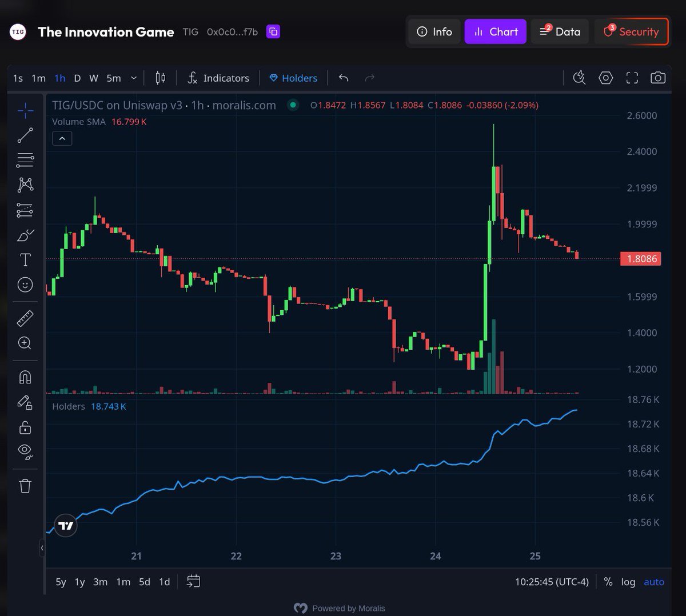Open the go to date calendar
The width and height of the screenshot is (686, 616).
[194, 582]
